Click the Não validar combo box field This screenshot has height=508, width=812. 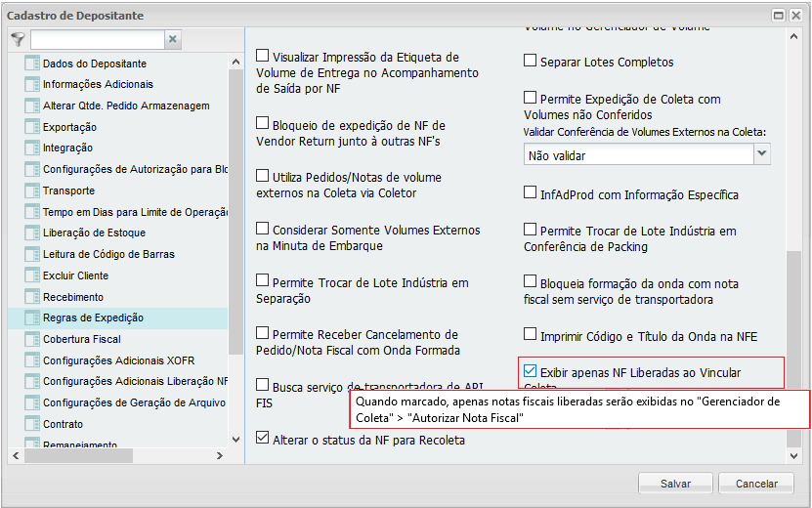click(x=638, y=154)
